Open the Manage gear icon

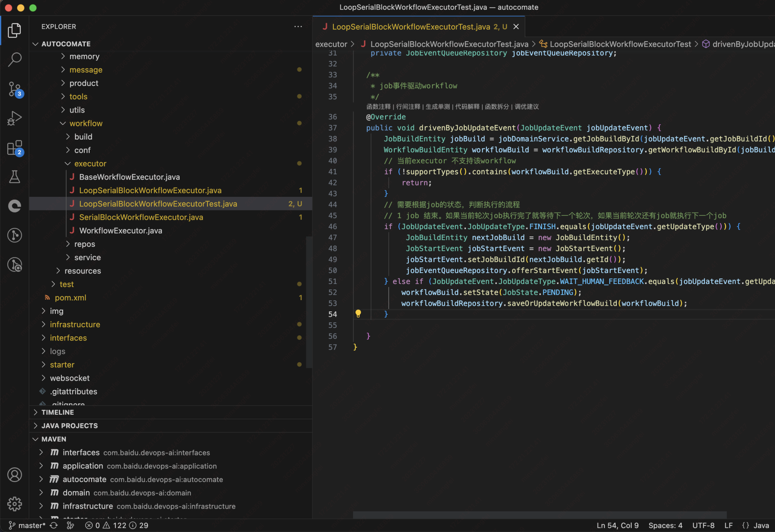point(15,504)
